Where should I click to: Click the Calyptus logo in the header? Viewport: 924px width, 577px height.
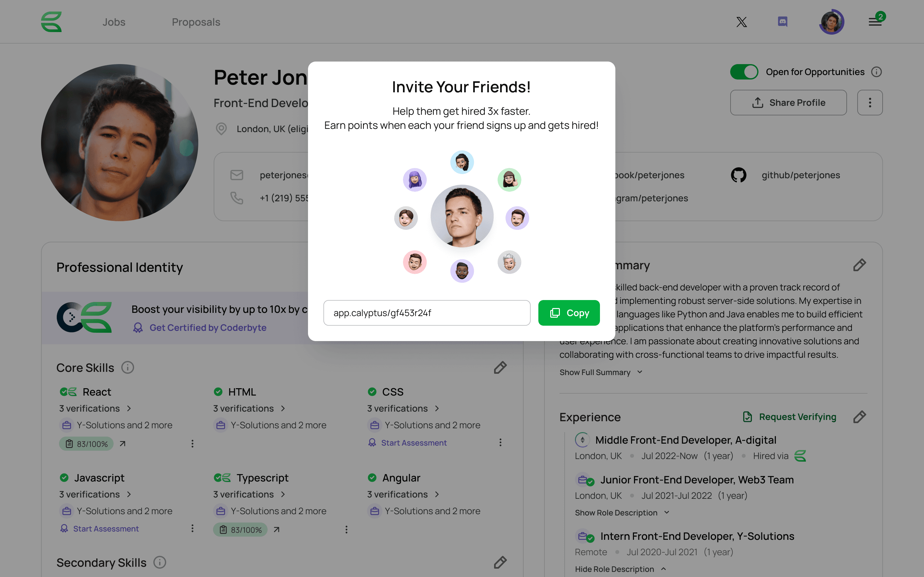[52, 22]
